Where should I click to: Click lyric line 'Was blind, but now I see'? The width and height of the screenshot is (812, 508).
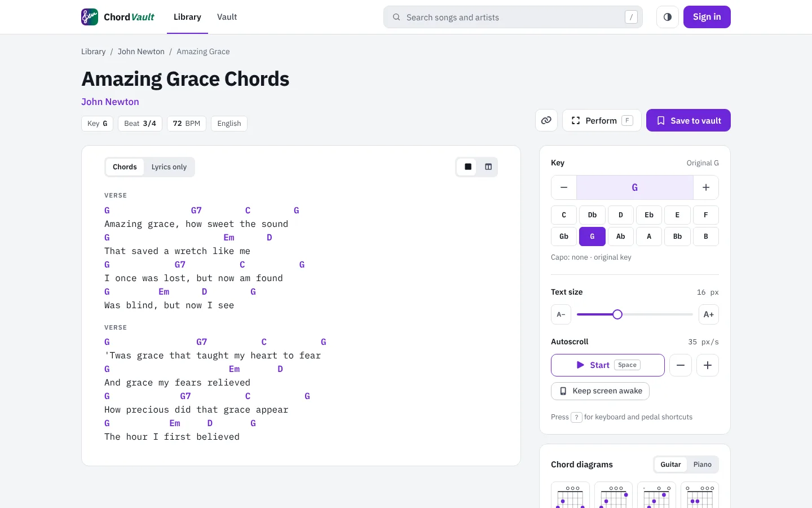click(169, 305)
